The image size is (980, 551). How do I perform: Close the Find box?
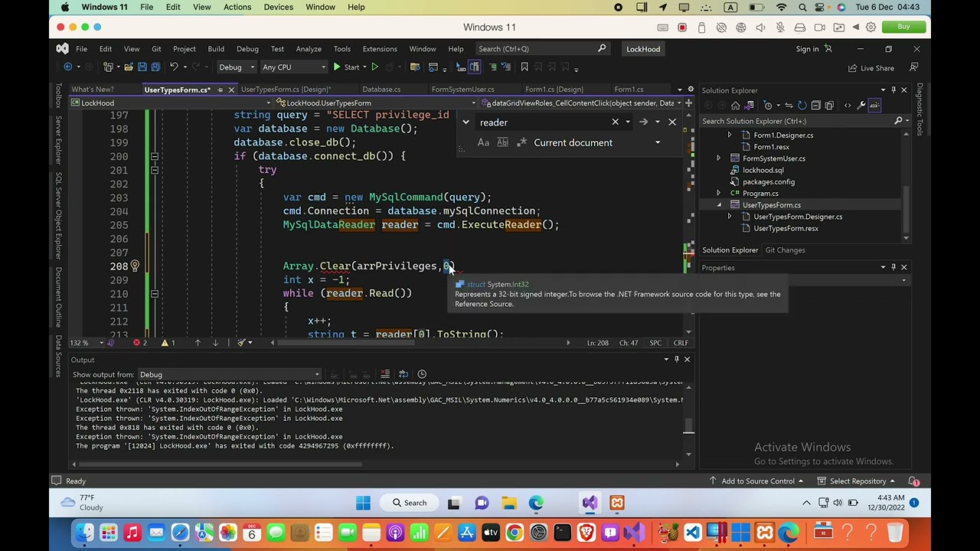[x=672, y=122]
